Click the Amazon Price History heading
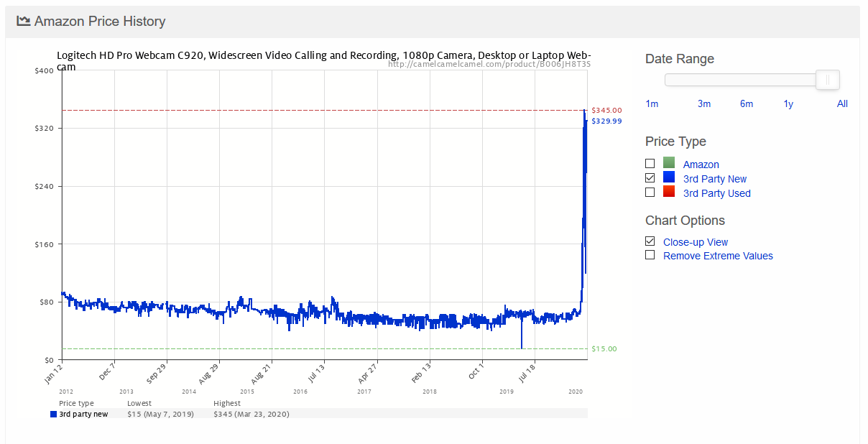 click(x=100, y=22)
